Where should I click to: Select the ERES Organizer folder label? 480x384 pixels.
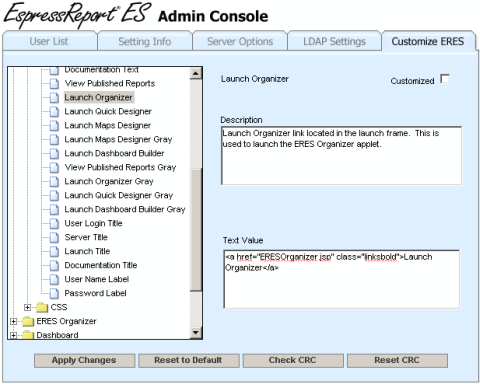[x=67, y=321]
